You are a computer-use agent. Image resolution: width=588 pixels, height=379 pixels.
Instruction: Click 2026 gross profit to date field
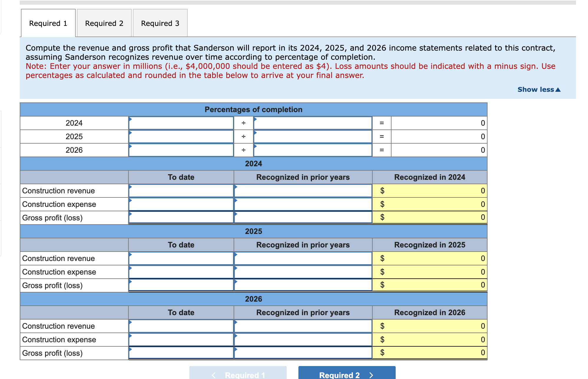[x=181, y=353]
